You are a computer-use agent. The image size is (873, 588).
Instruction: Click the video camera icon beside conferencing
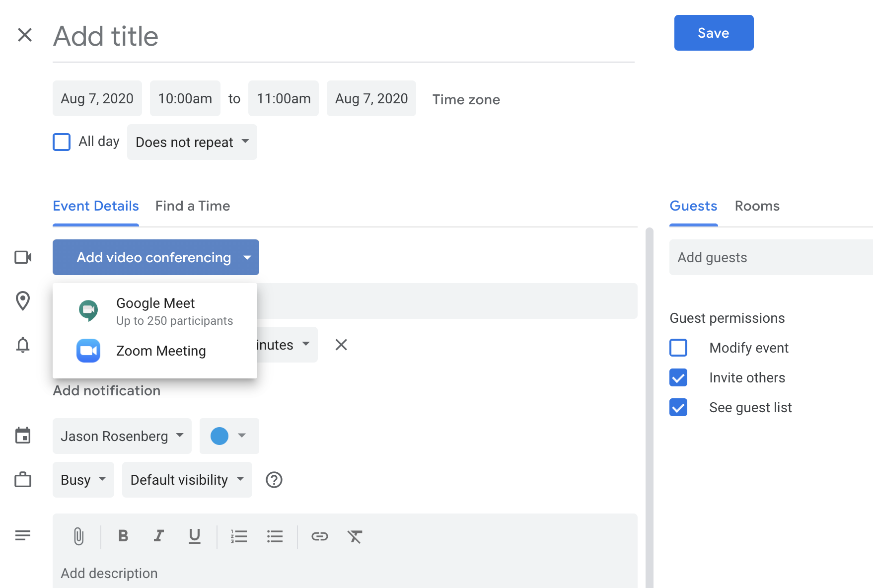(x=23, y=257)
